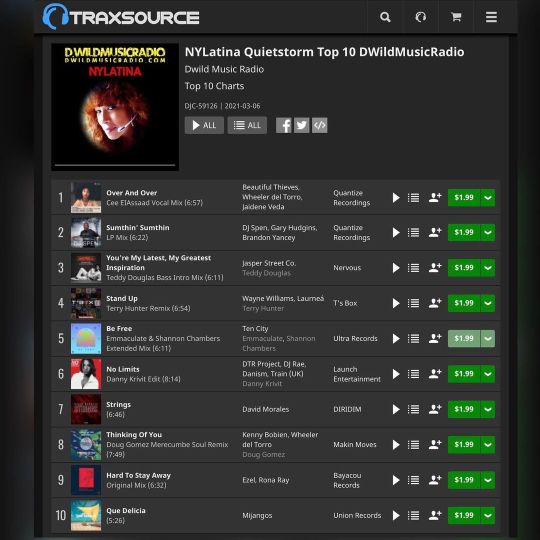Add Thinking Of You to queue
The image size is (540, 540).
point(413,445)
